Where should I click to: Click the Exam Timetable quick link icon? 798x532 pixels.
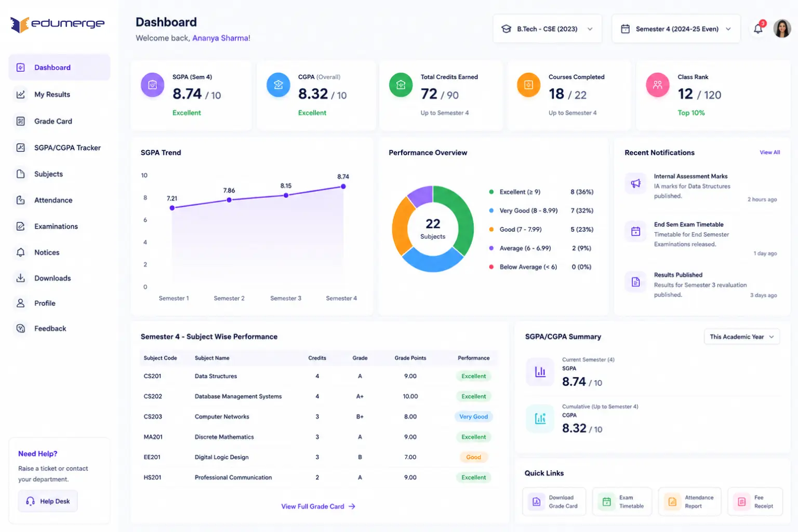pos(606,502)
